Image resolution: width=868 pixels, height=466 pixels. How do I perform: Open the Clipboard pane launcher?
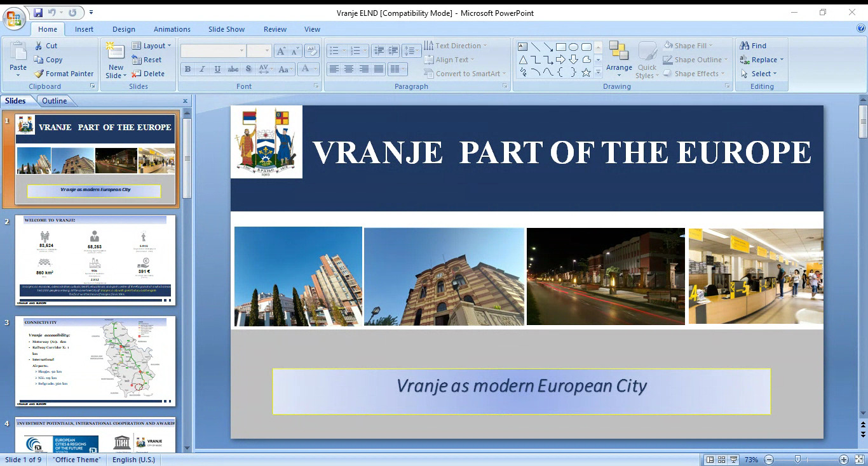[x=92, y=86]
